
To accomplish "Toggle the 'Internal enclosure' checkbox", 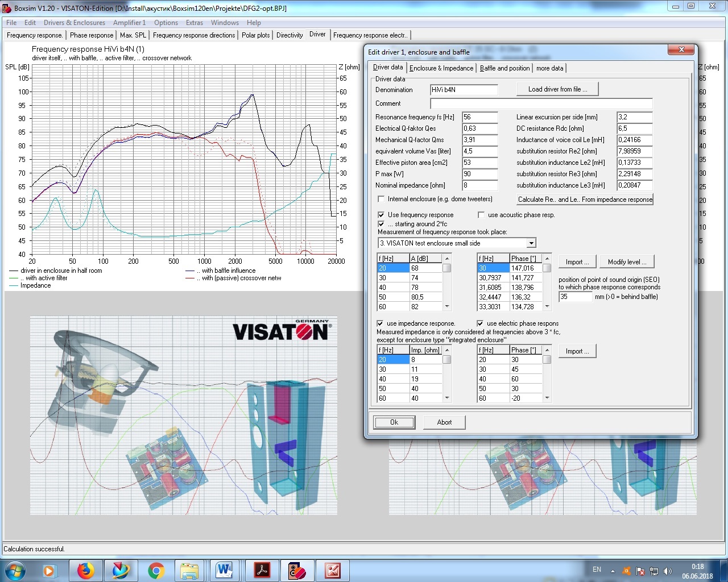I will [381, 199].
